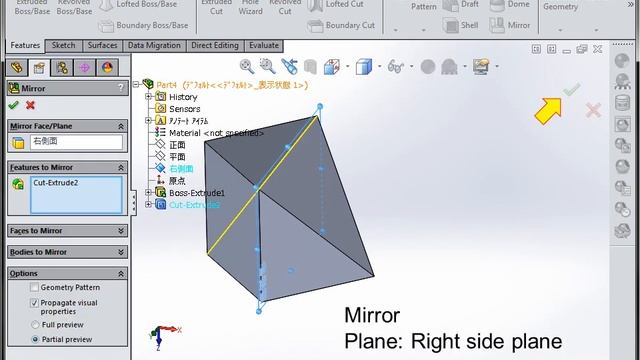Click the Zoom to Area icon
This screenshot has width=640, height=360.
[x=267, y=66]
